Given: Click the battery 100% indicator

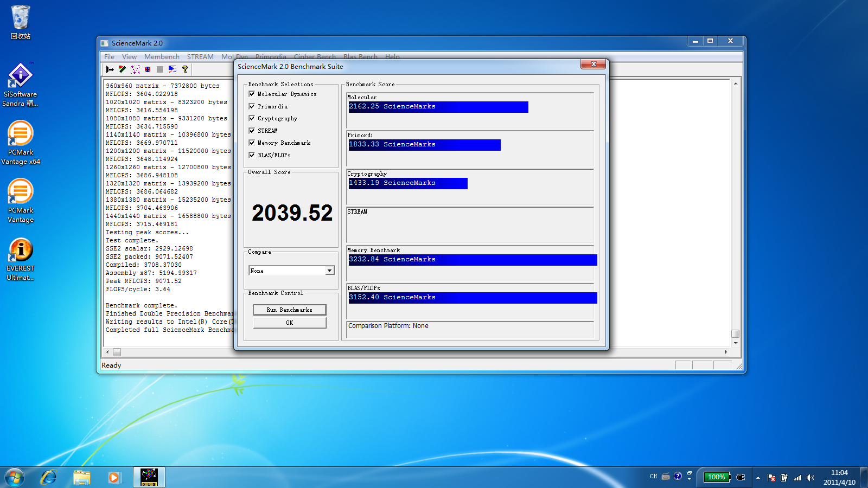Looking at the screenshot, I should point(717,477).
